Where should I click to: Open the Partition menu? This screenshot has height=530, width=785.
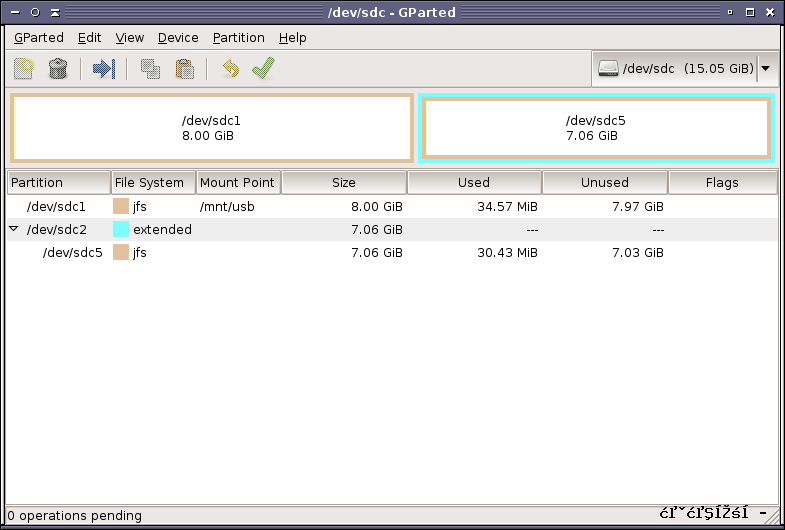pos(238,38)
